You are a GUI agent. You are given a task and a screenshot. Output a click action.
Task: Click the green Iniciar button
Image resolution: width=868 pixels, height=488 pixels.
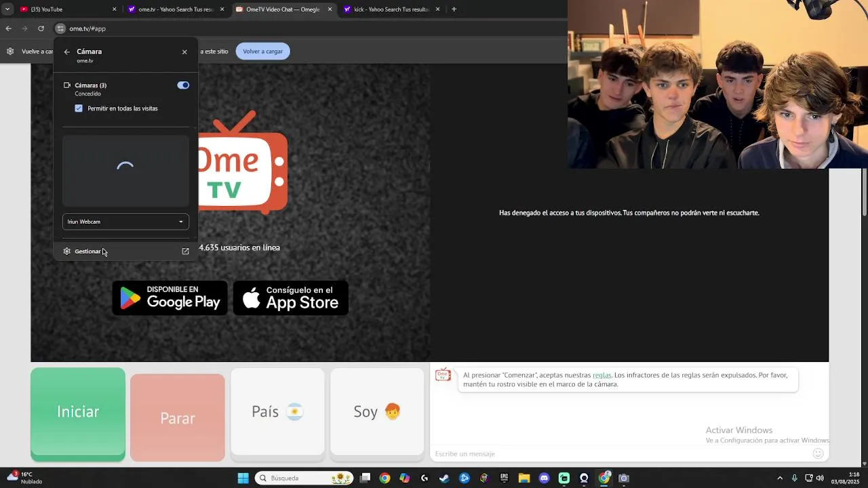tap(78, 414)
